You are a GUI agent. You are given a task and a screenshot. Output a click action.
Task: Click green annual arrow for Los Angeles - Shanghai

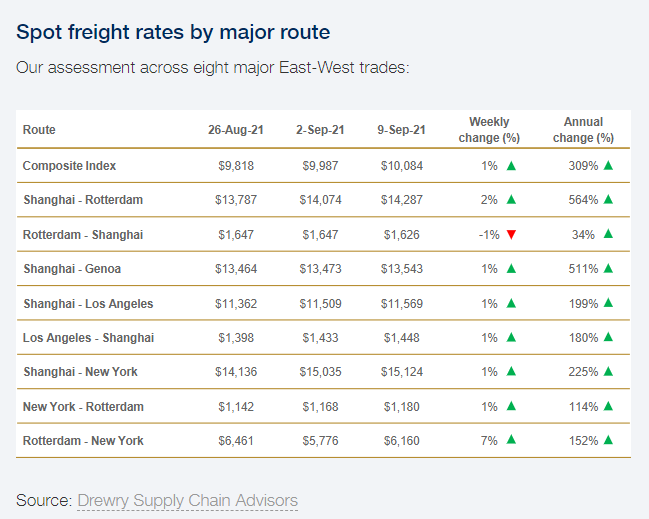click(608, 338)
